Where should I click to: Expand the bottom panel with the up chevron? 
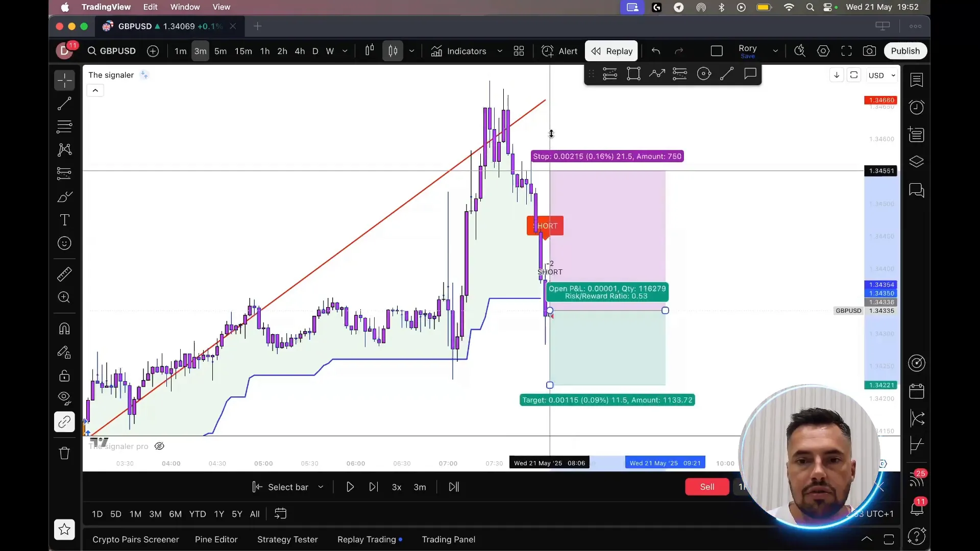click(x=866, y=539)
